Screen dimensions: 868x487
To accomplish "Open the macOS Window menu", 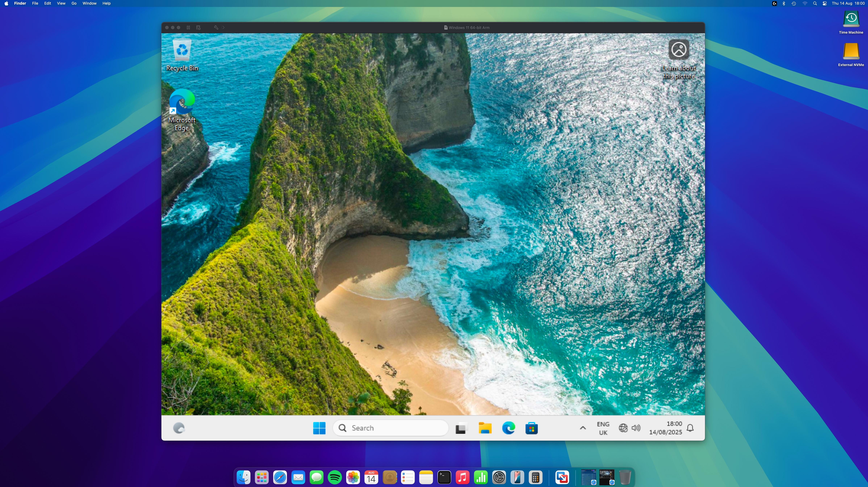I will [x=89, y=3].
